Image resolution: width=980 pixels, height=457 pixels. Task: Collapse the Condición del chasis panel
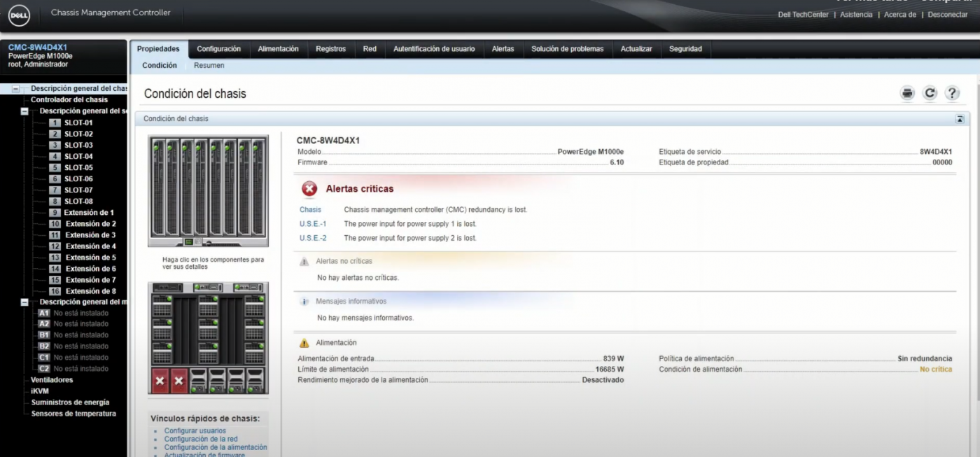point(960,119)
